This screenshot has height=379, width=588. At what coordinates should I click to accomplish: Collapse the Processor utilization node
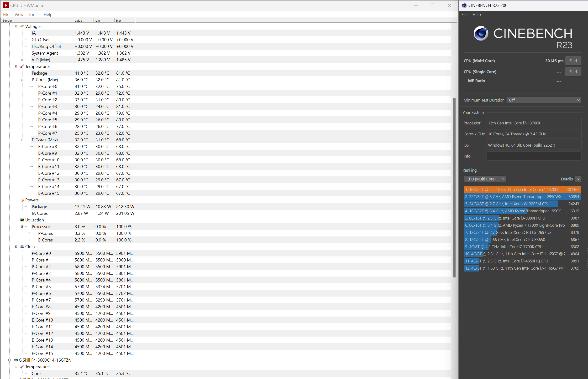click(x=22, y=227)
